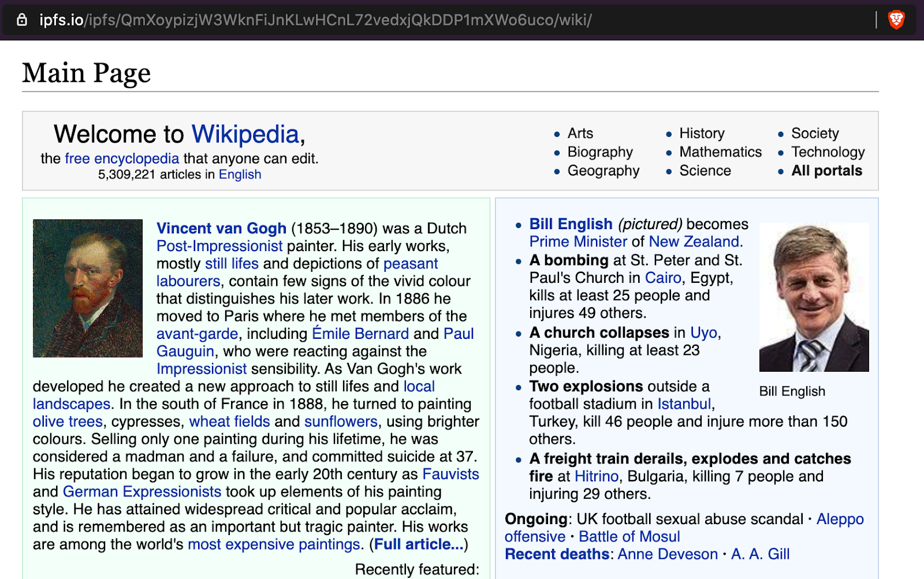The image size is (924, 579).
Task: Open the bold Bill English news link
Action: click(x=571, y=224)
